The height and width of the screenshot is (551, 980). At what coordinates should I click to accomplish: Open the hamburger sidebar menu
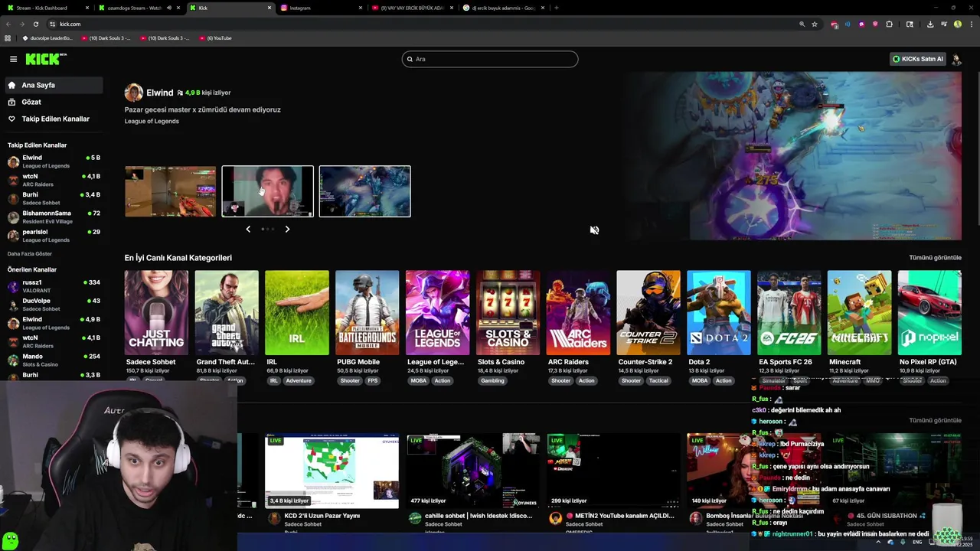coord(13,59)
